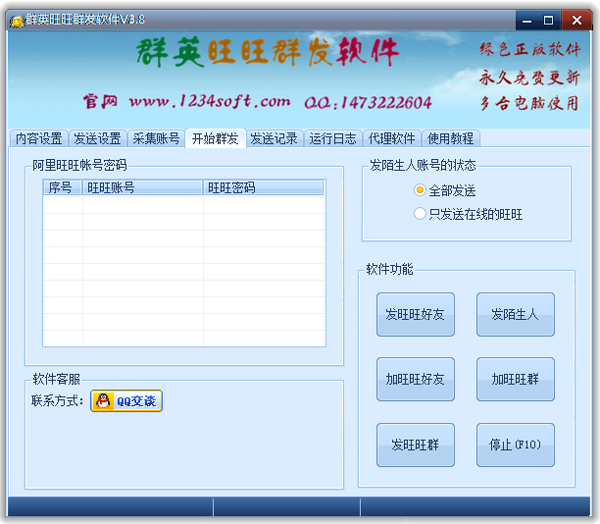Screen dimensions: 600x524
Task: Open the 内容设置 tab
Action: coord(38,139)
